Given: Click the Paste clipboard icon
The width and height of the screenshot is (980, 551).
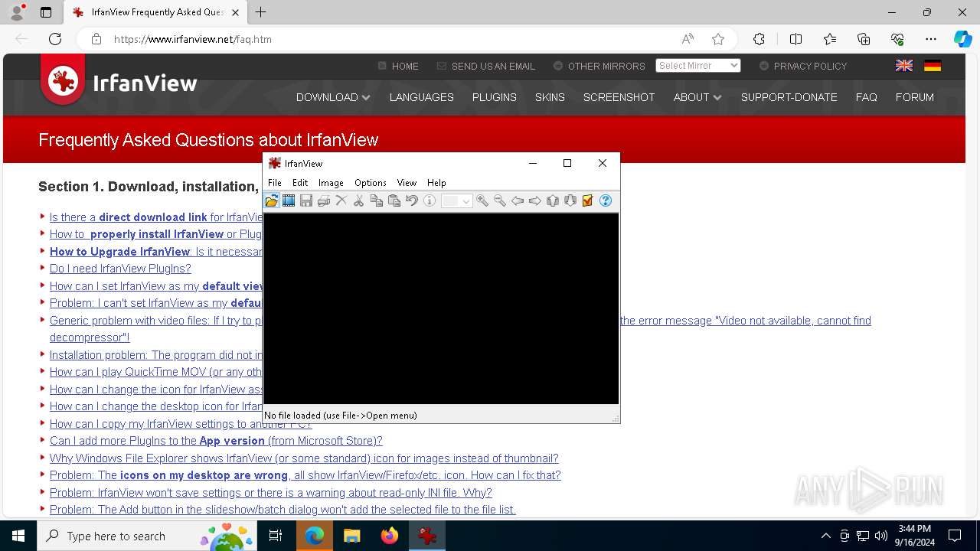Looking at the screenshot, I should point(394,201).
